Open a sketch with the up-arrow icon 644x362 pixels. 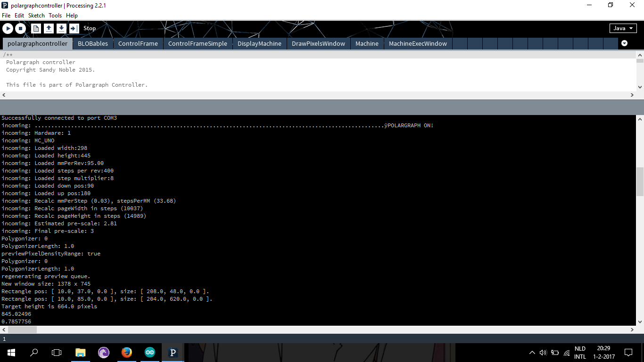click(x=49, y=28)
